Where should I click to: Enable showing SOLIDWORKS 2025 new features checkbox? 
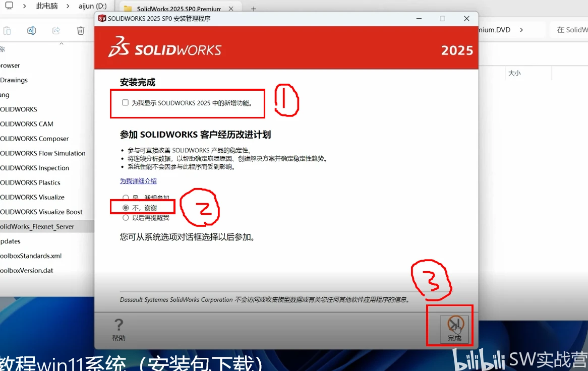125,103
